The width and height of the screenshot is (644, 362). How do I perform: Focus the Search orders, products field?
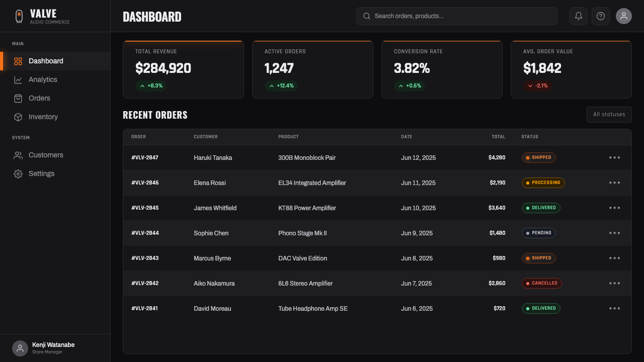pos(456,16)
